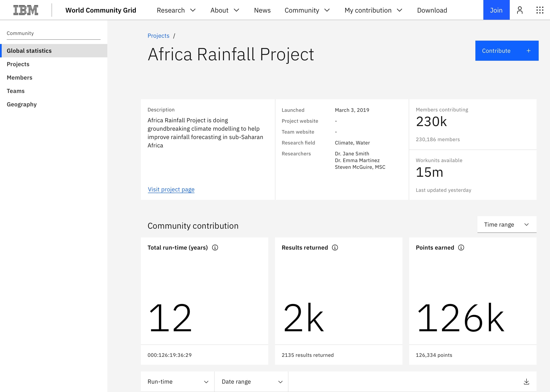This screenshot has height=392, width=550.
Task: Select the Geography sidebar item
Action: (x=22, y=104)
